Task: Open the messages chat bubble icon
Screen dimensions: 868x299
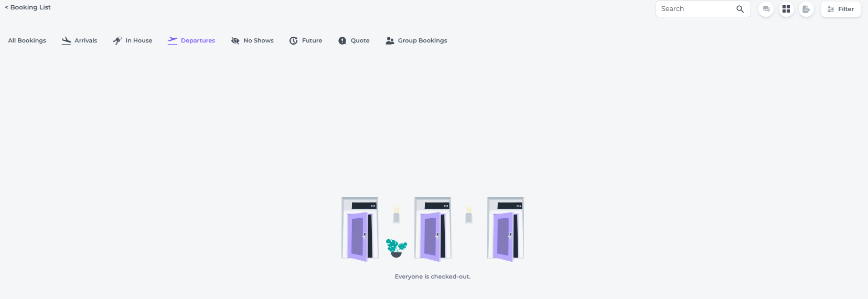Action: 766,9
